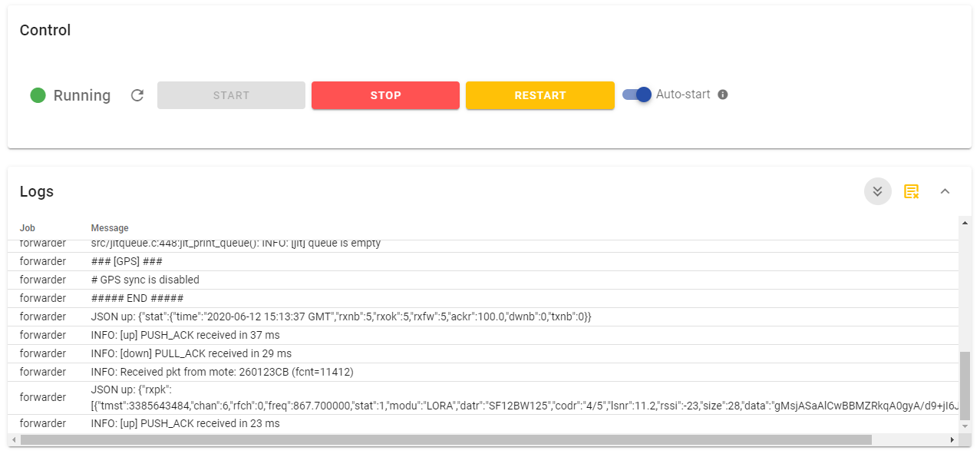Click the greyed-out START button
The height and width of the screenshot is (454, 980).
click(x=231, y=95)
